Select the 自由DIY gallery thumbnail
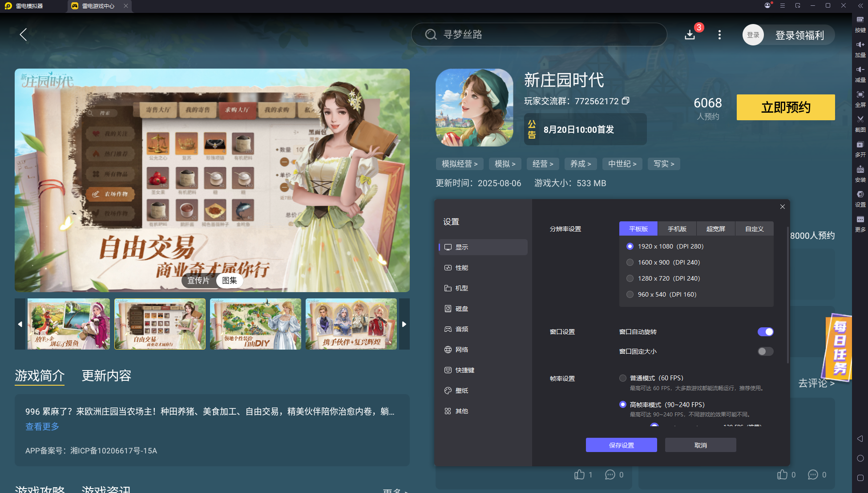Viewport: 868px width, 493px height. click(x=255, y=324)
